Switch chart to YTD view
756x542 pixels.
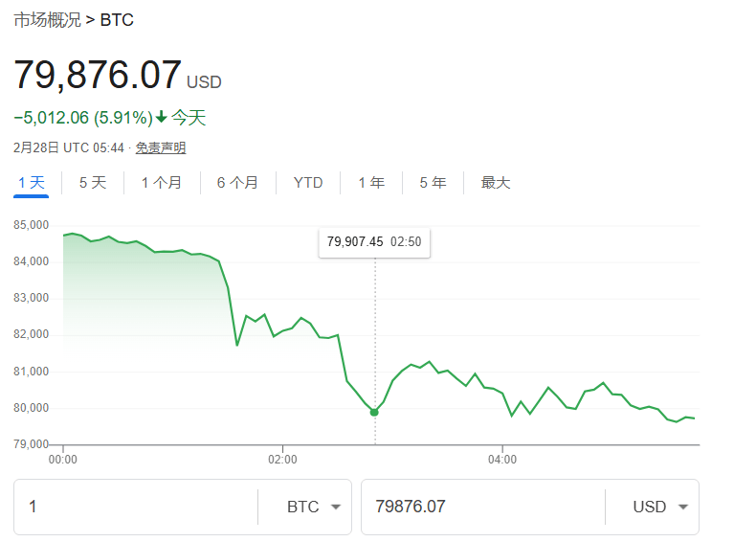click(x=308, y=183)
